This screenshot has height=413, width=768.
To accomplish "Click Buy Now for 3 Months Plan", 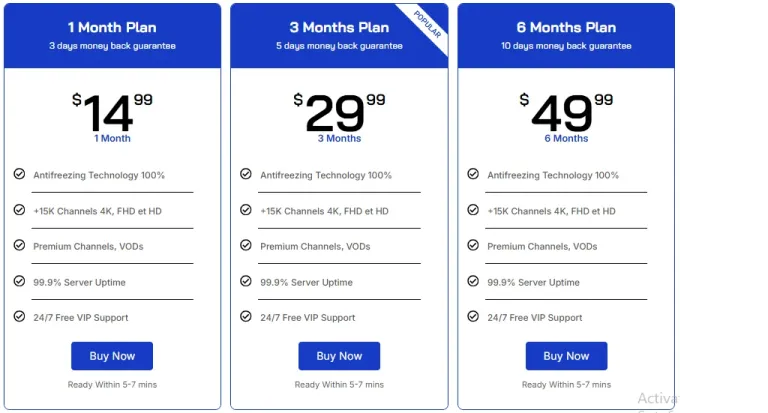I will (x=339, y=356).
